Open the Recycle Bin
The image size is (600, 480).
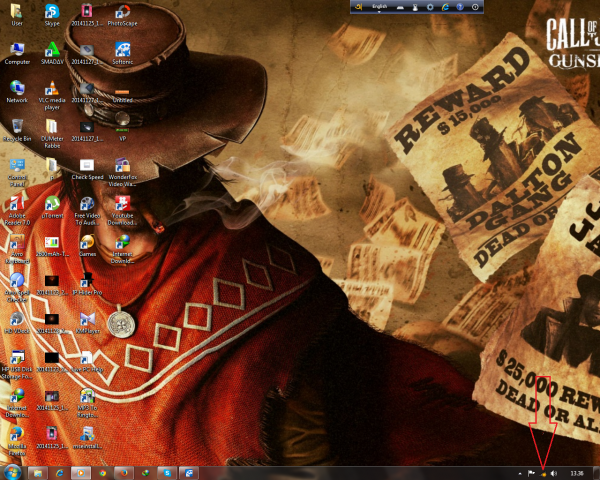click(17, 130)
